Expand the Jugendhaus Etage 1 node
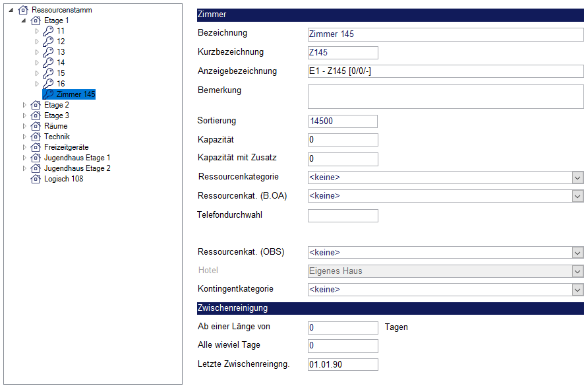The image size is (588, 388). (24, 158)
